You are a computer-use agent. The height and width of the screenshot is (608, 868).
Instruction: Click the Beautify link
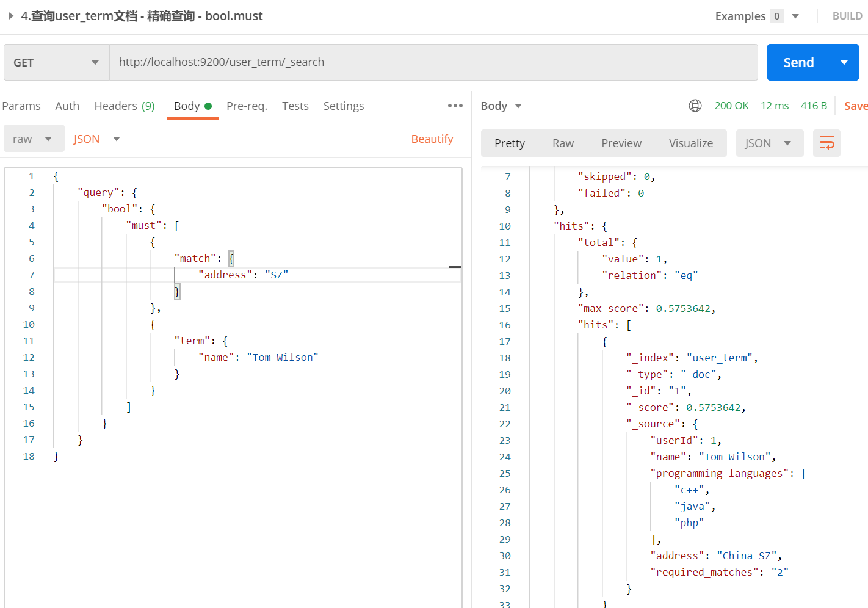point(432,139)
